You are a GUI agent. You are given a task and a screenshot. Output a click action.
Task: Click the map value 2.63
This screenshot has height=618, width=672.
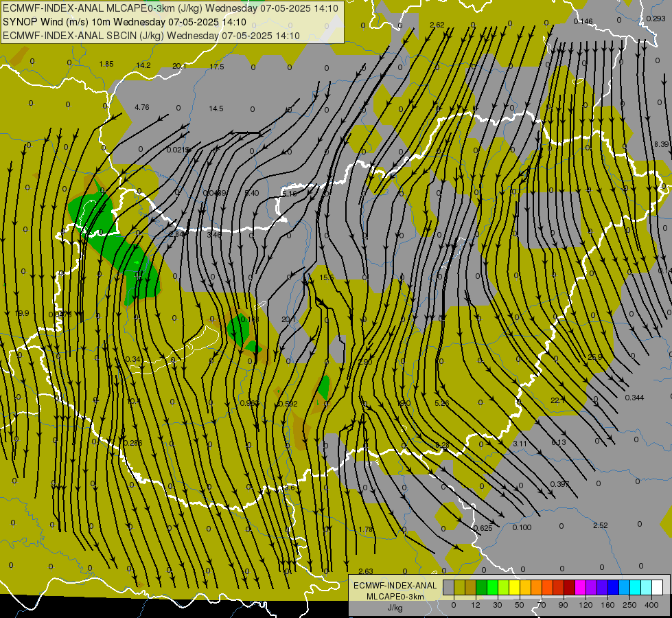[x=366, y=571]
